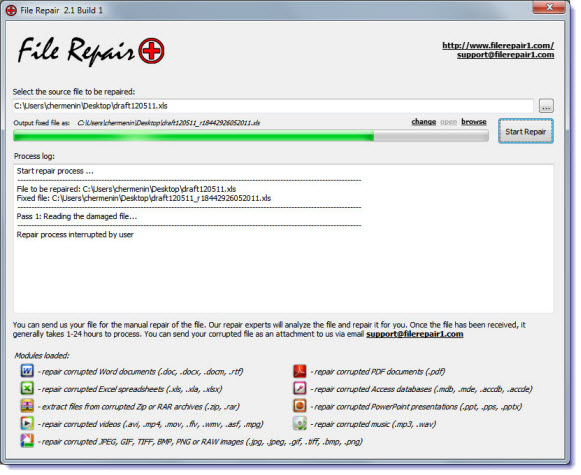Click 'repair corrupted Excel spreadsheets' label
Image resolution: width=581 pixels, height=475 pixels.
(x=130, y=389)
